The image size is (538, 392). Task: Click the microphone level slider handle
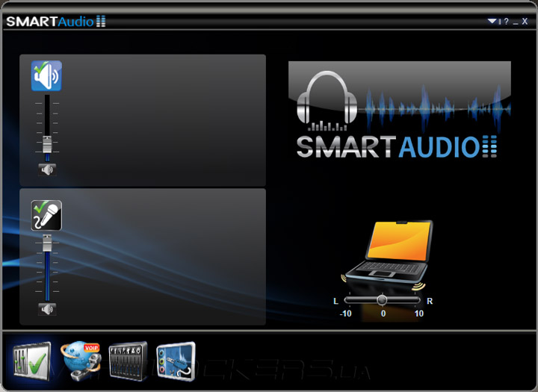pos(47,243)
